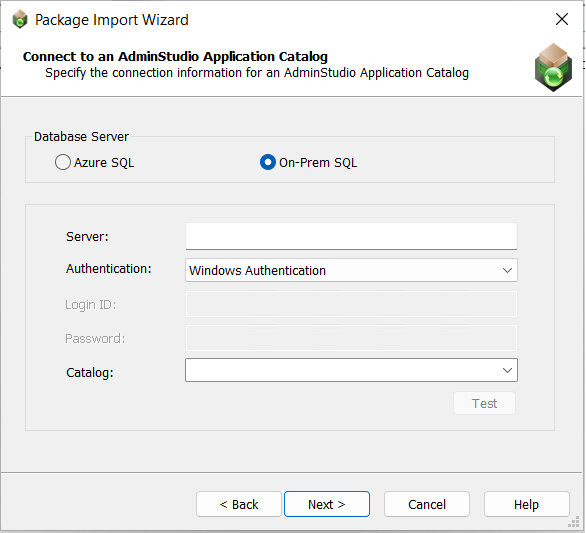The height and width of the screenshot is (533, 586).
Task: Click into the Server text field
Action: click(x=351, y=236)
